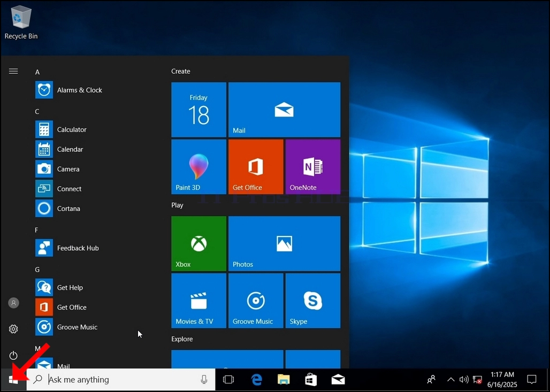This screenshot has height=392, width=550.
Task: Open the Photos tile
Action: 284,244
